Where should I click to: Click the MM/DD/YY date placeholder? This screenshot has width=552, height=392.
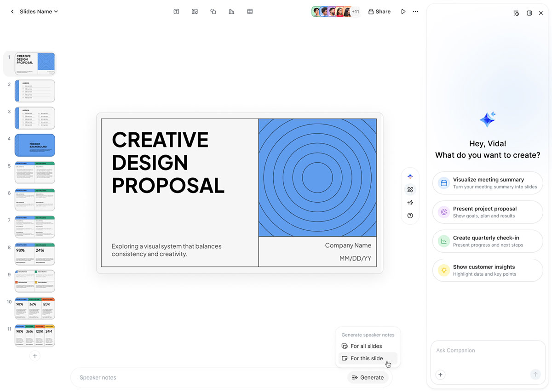click(x=355, y=259)
